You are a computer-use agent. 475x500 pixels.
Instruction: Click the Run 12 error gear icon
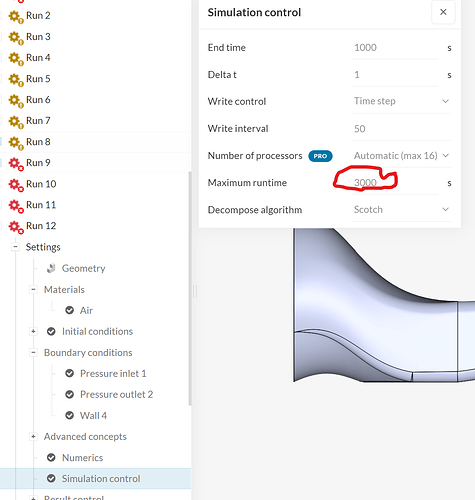[x=16, y=227]
